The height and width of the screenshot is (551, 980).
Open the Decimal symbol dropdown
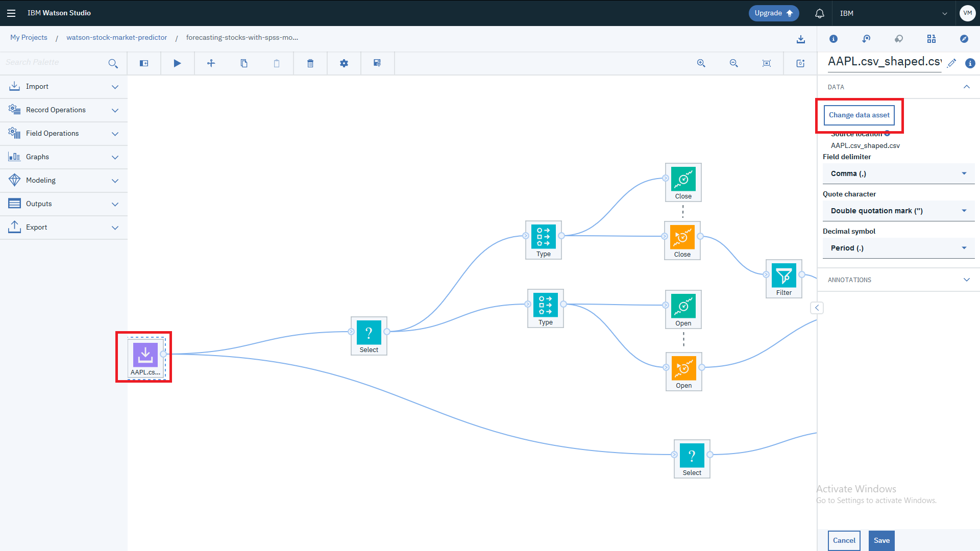[898, 248]
